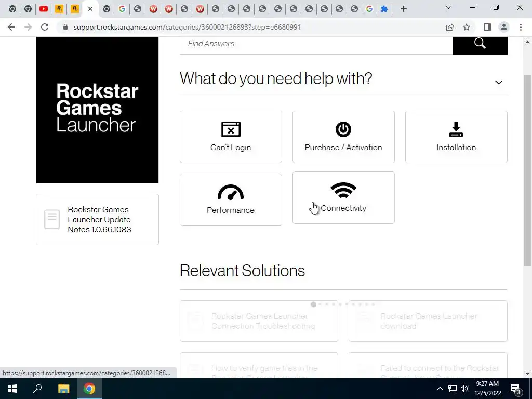Open the Chrome side panel
This screenshot has height=399, width=532.
(x=487, y=27)
